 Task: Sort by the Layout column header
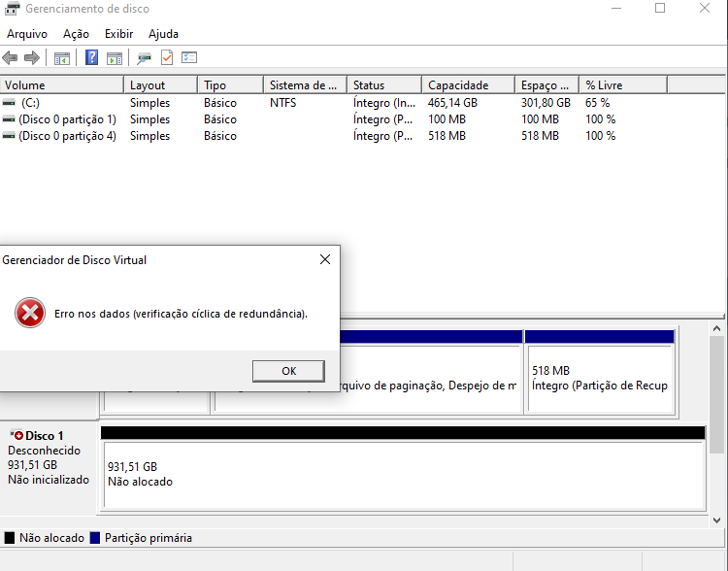pos(160,85)
